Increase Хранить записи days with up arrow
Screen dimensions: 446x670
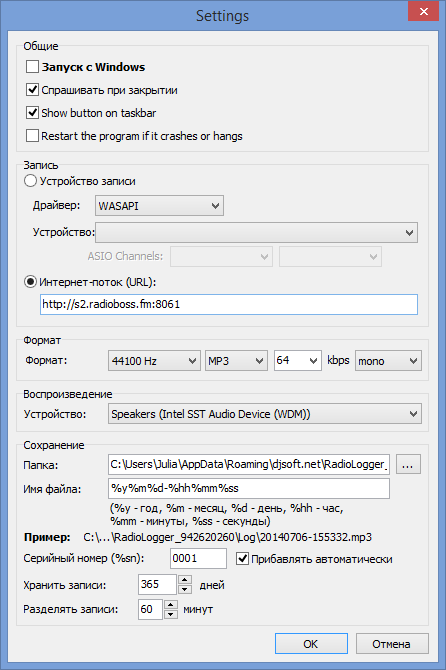pyautogui.click(x=185, y=580)
